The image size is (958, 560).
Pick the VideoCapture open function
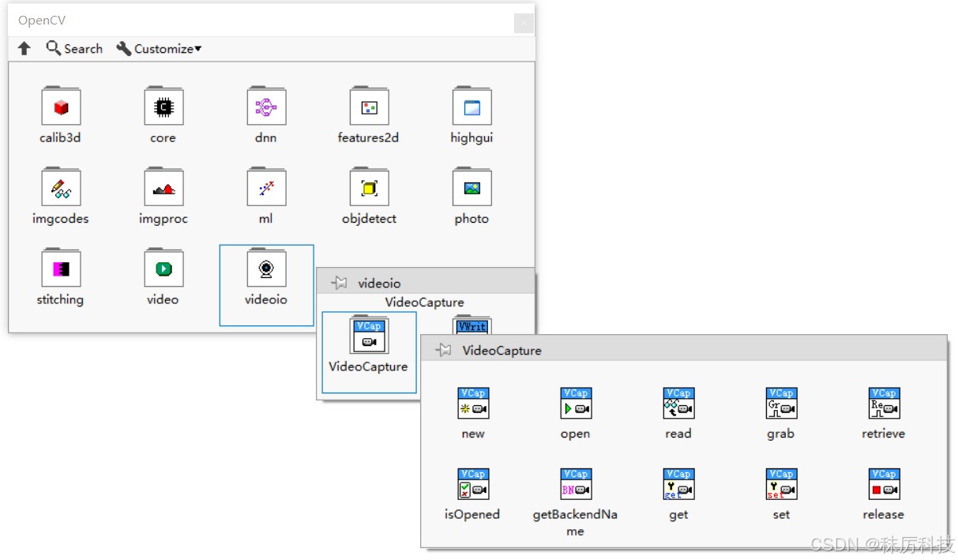click(x=576, y=403)
